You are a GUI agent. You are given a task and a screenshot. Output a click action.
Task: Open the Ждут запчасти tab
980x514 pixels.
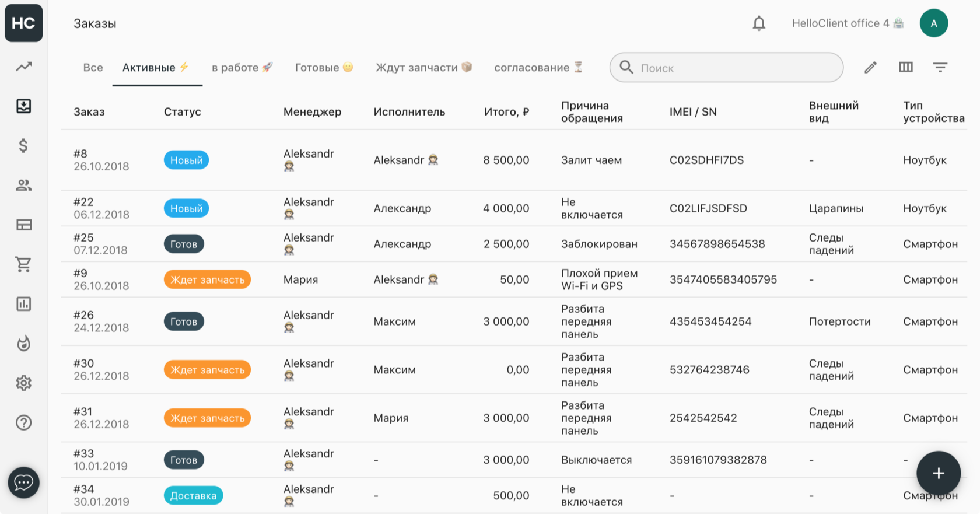click(423, 68)
